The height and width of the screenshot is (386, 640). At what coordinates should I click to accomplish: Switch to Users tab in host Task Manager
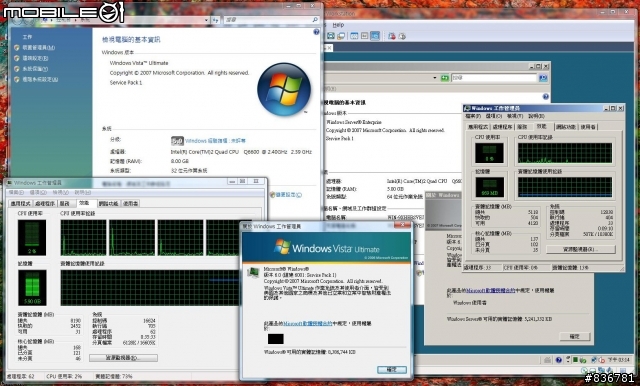coord(131,203)
